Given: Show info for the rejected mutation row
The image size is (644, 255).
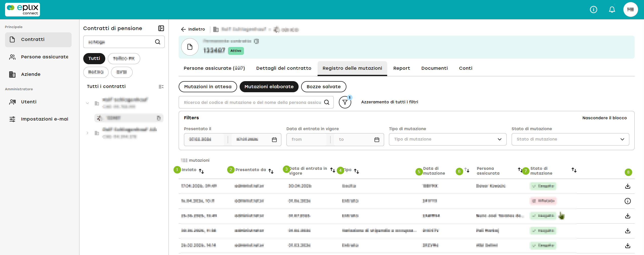Looking at the screenshot, I should 628,201.
